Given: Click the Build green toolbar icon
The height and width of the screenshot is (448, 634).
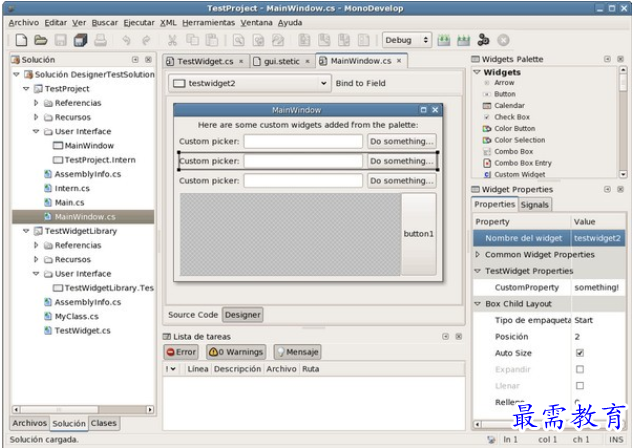Looking at the screenshot, I should [444, 40].
